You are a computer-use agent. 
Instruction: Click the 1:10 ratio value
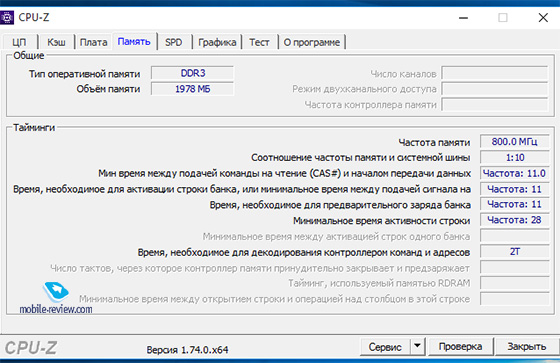point(514,158)
